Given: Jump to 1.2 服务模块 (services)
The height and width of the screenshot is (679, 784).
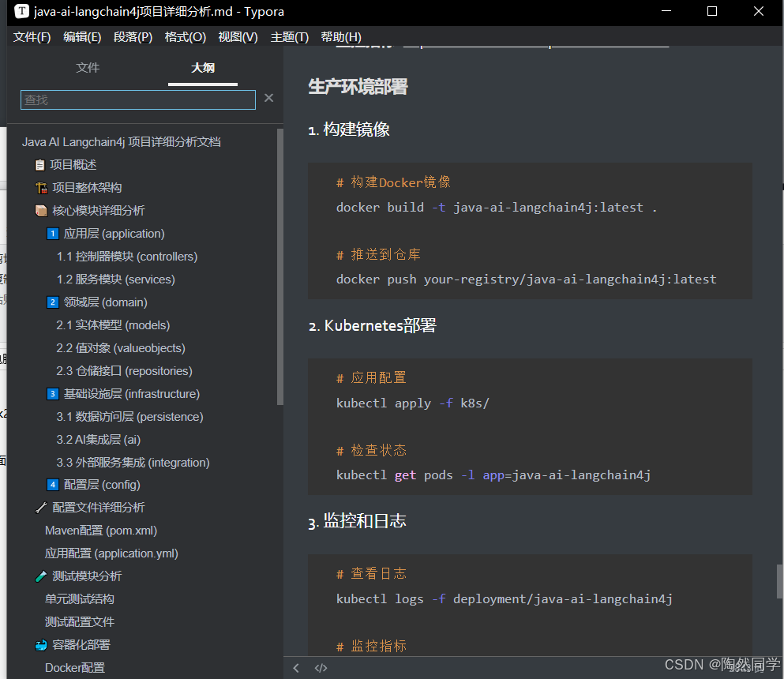Looking at the screenshot, I should click(115, 279).
